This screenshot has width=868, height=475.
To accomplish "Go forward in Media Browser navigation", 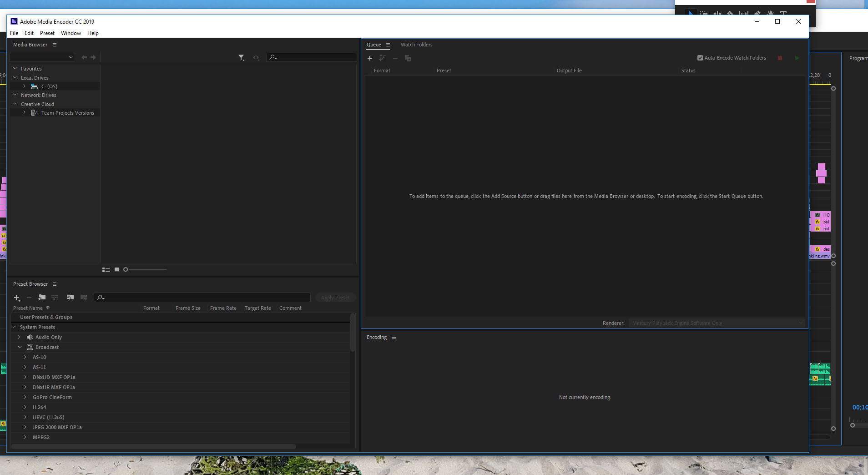I will click(93, 57).
